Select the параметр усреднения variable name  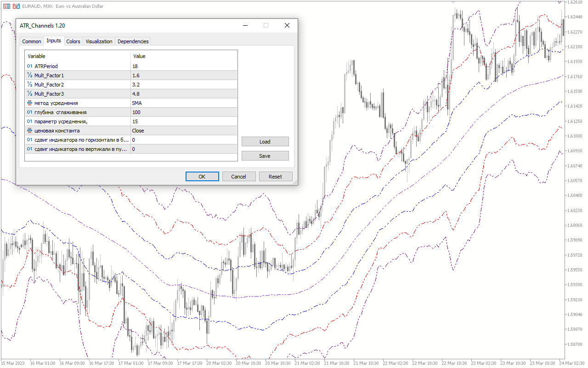pos(61,121)
